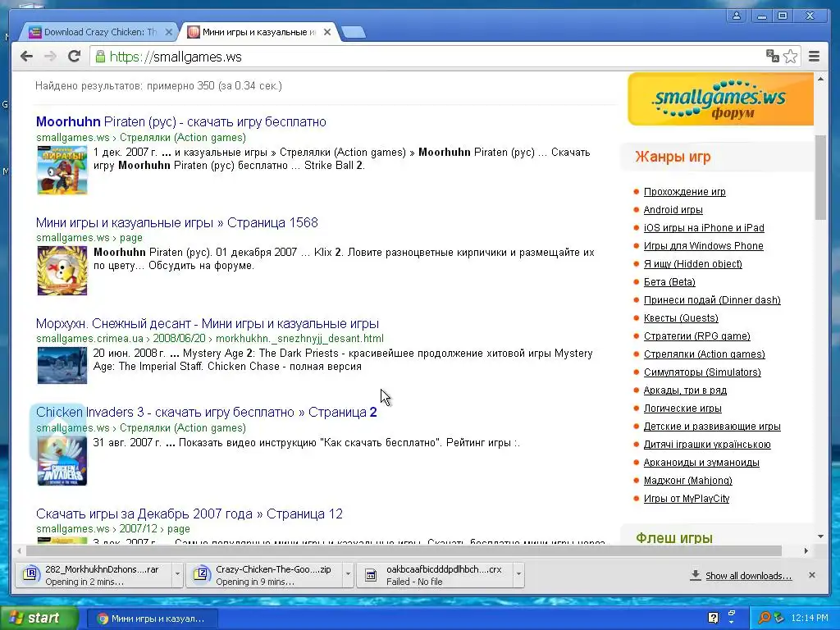Open Игры для Windows Phone link
This screenshot has width=840, height=630.
703,246
